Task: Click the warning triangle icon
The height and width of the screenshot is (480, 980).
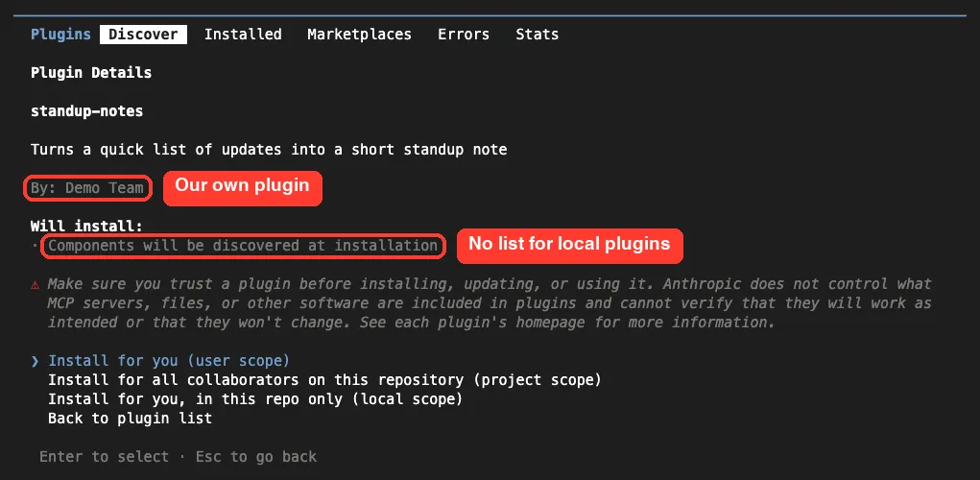Action: (x=35, y=284)
